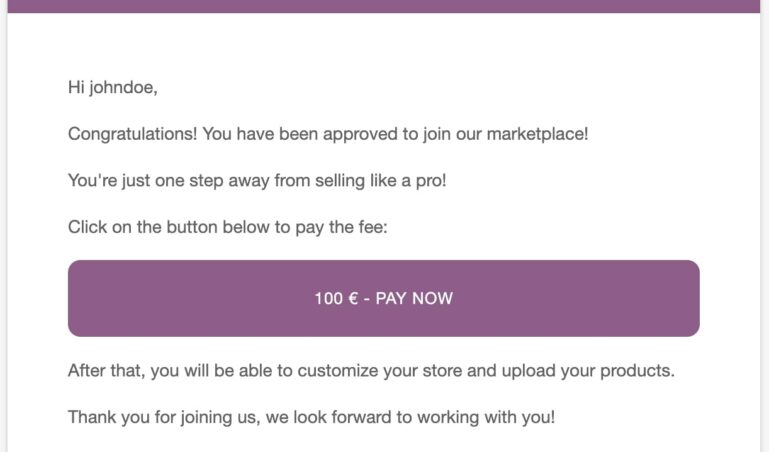Click the word "marketplace!" in the approval sentence
The height and width of the screenshot is (452, 769).
coord(537,133)
